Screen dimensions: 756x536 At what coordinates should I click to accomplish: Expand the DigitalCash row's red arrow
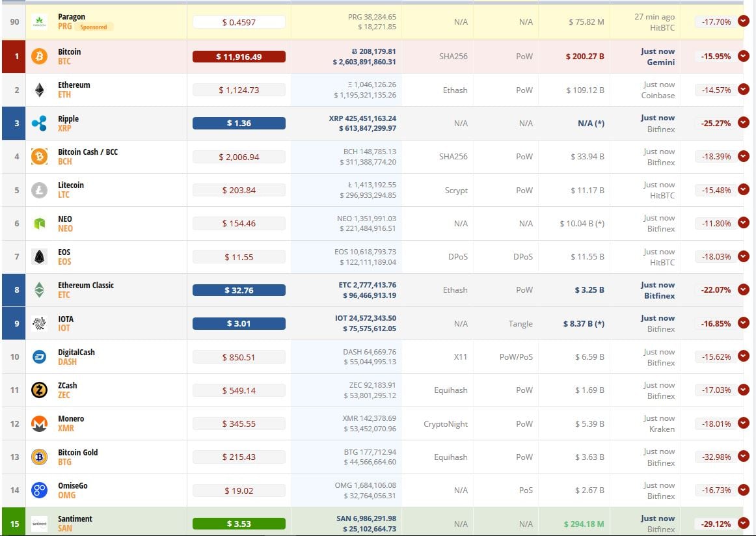point(744,356)
